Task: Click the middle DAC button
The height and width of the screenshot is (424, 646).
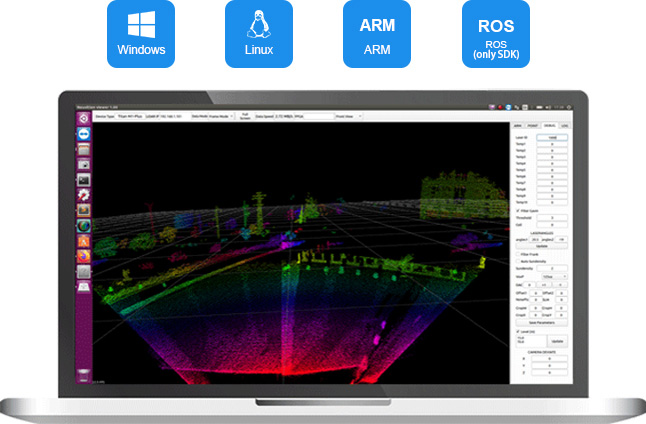Action: tap(544, 285)
